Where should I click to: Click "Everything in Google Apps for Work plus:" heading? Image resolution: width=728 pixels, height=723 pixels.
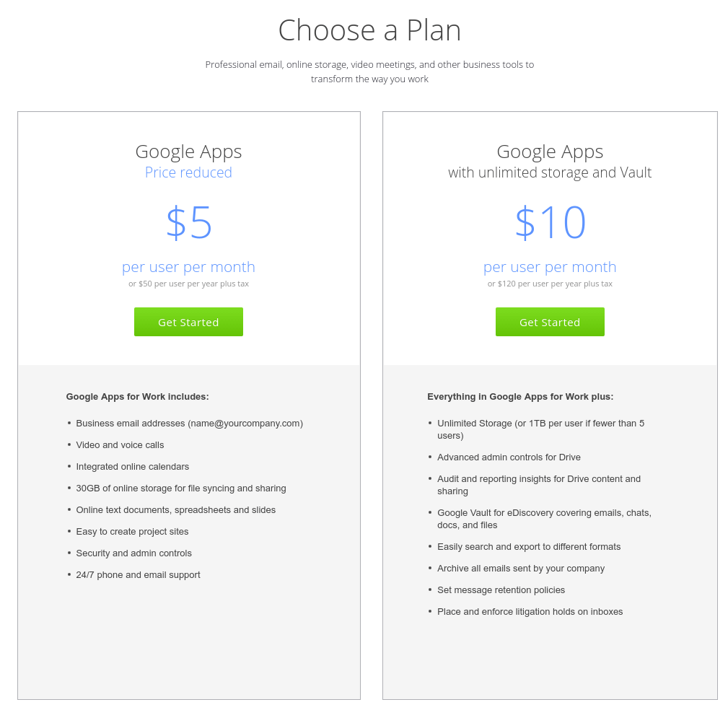pos(520,396)
